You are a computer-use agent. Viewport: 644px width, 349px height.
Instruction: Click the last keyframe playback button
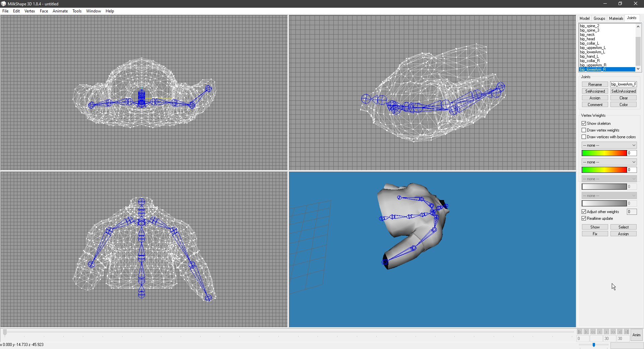[627, 332]
